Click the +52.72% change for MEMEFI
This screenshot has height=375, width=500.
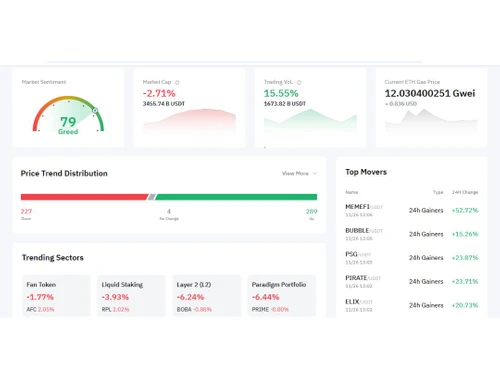click(465, 210)
